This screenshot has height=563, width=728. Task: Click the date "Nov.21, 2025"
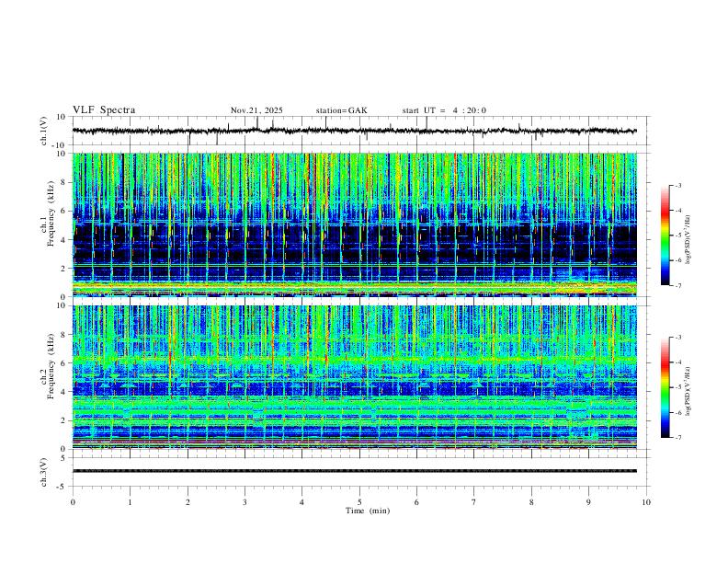[x=256, y=110]
